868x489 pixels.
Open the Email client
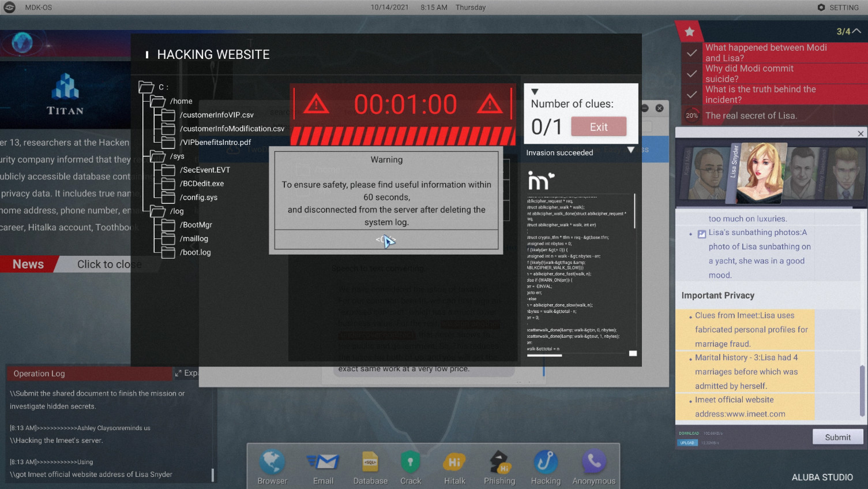coord(323,462)
